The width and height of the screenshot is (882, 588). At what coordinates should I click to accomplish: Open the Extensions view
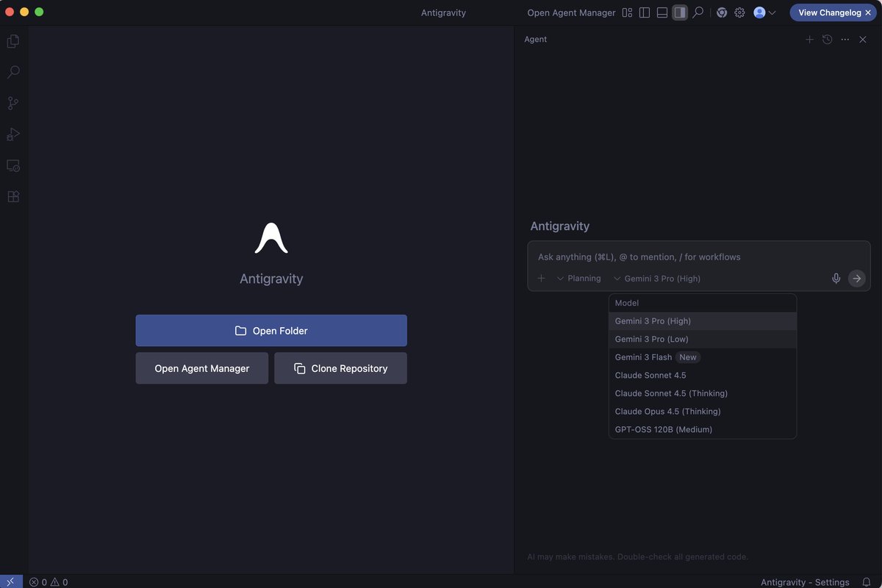click(13, 196)
